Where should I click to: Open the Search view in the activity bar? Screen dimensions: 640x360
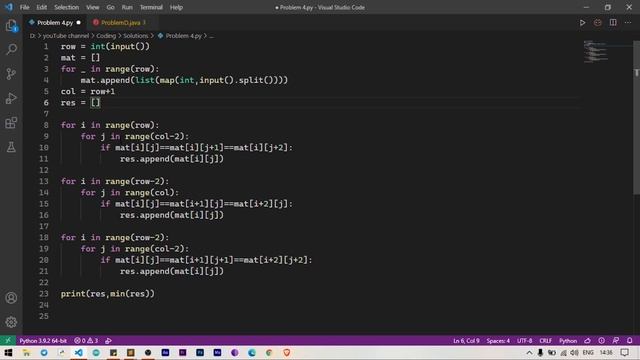(x=11, y=49)
